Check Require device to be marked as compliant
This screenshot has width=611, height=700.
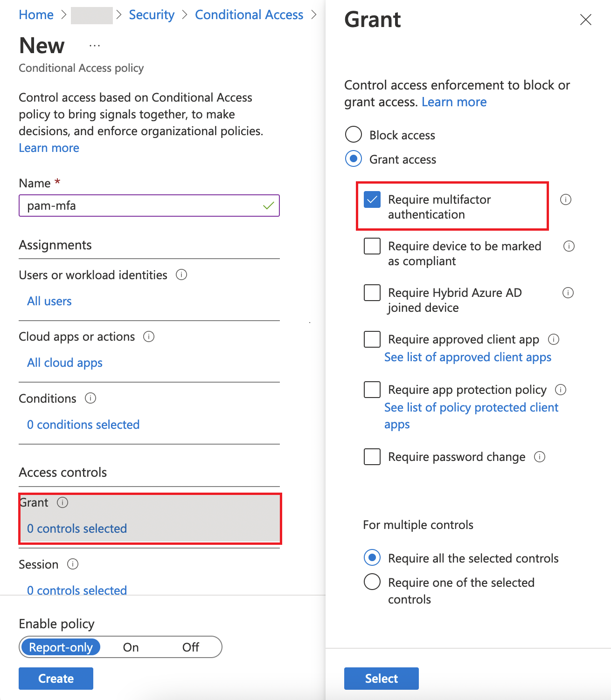point(372,246)
